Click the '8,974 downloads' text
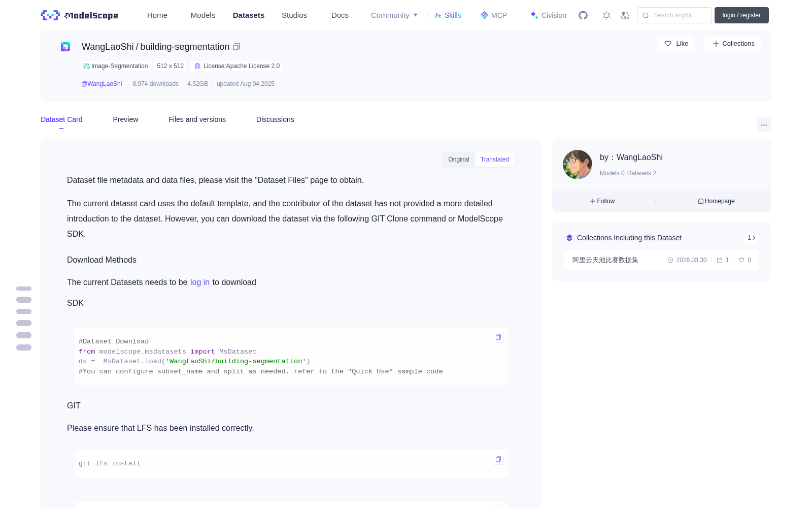Image resolution: width=812 pixels, height=508 pixels. [156, 84]
